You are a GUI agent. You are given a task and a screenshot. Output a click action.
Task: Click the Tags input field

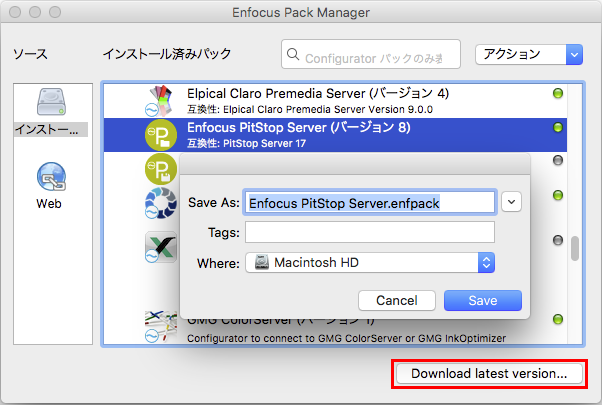[x=370, y=232]
